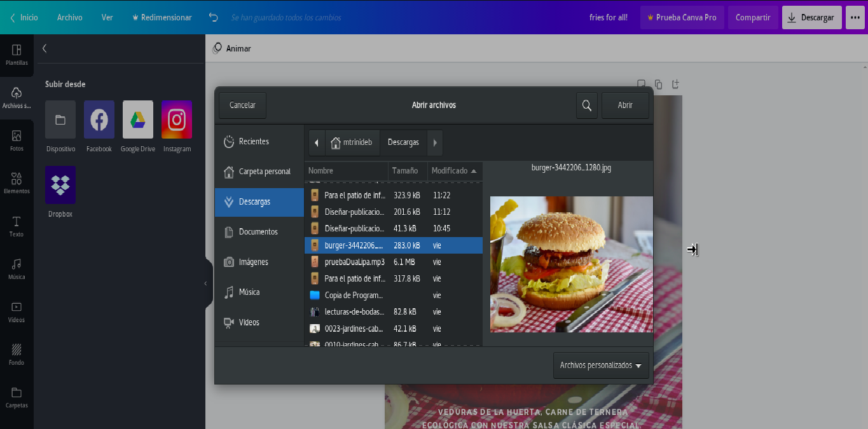The width and height of the screenshot is (868, 429).
Task: Click the Facebook upload source icon
Action: pos(99,119)
